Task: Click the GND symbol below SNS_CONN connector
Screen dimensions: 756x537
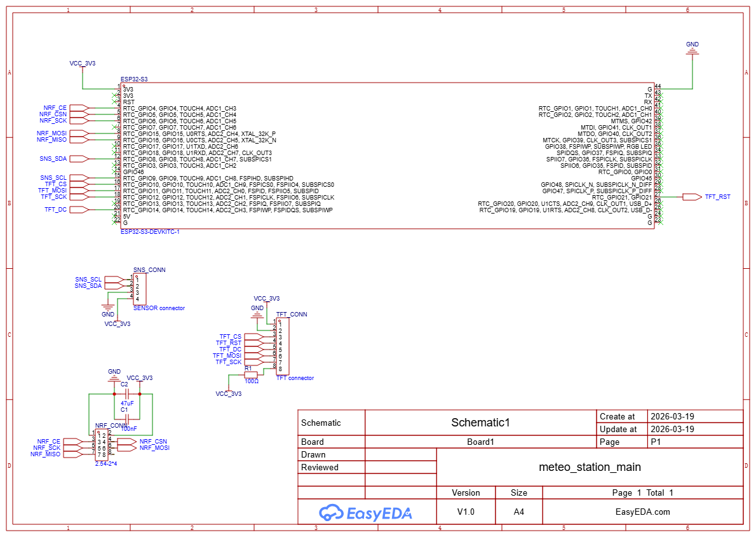Action: [x=108, y=309]
